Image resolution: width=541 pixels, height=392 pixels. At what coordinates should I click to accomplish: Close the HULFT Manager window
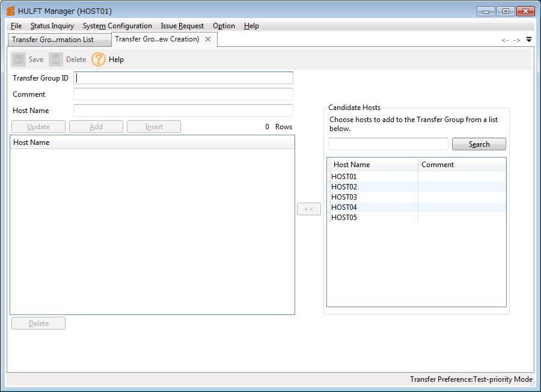525,11
